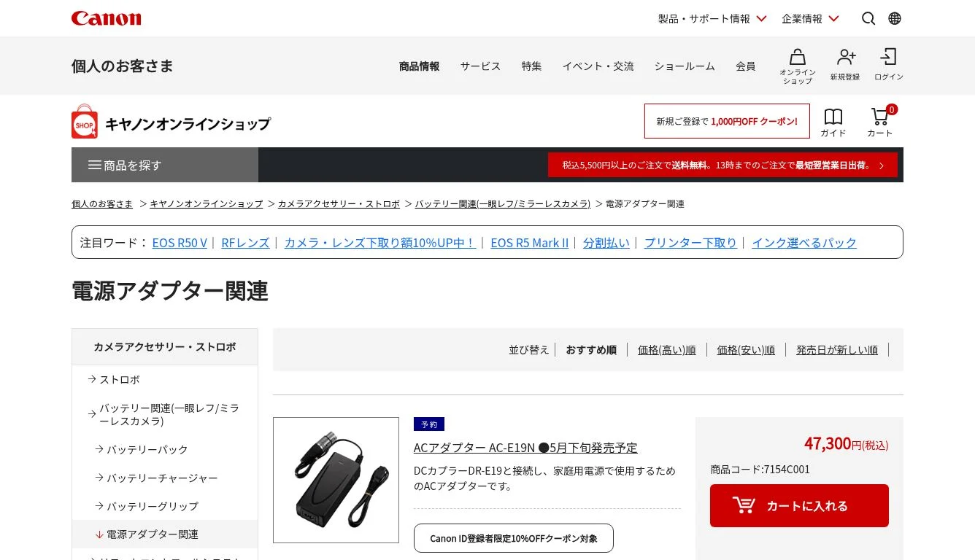Sort by 価格(高い)順

666,350
